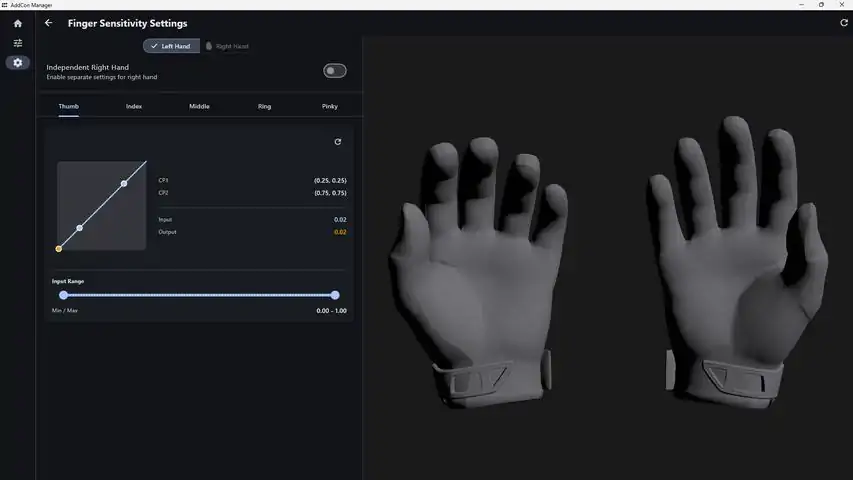Switch to the Index tab
Image resolution: width=853 pixels, height=480 pixels.
click(134, 106)
